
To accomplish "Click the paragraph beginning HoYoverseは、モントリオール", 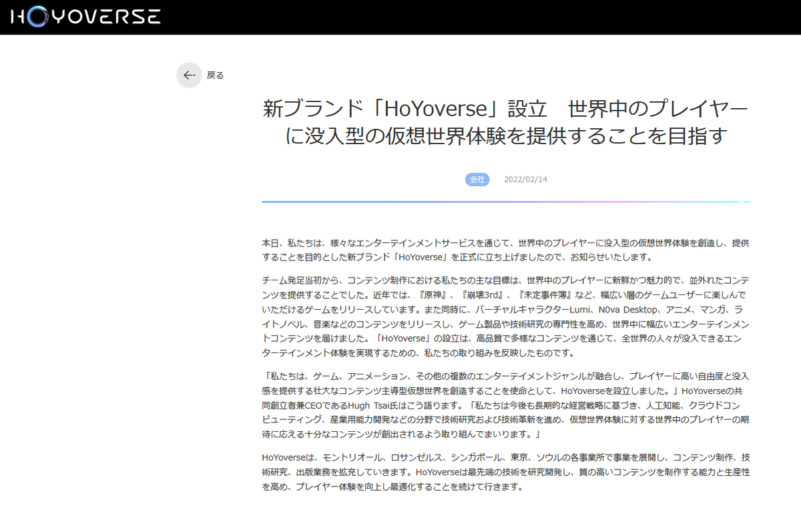I will click(x=506, y=471).
